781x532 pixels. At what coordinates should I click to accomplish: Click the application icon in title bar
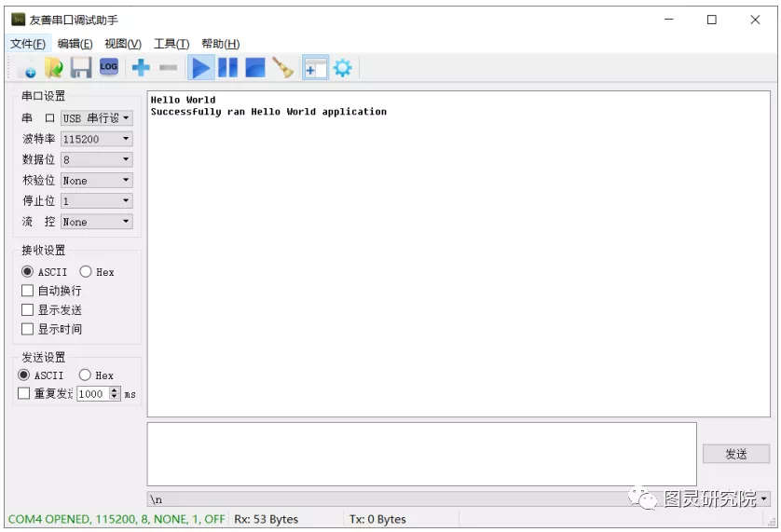(19, 20)
